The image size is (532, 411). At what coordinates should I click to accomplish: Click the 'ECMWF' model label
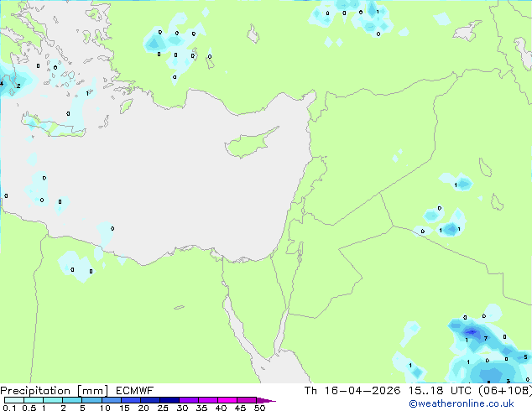pos(135,391)
